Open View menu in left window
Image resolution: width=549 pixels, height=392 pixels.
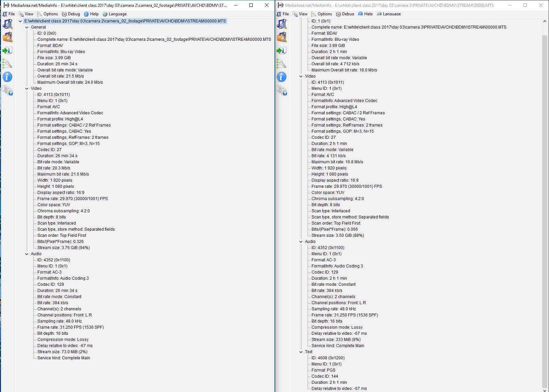(26, 14)
